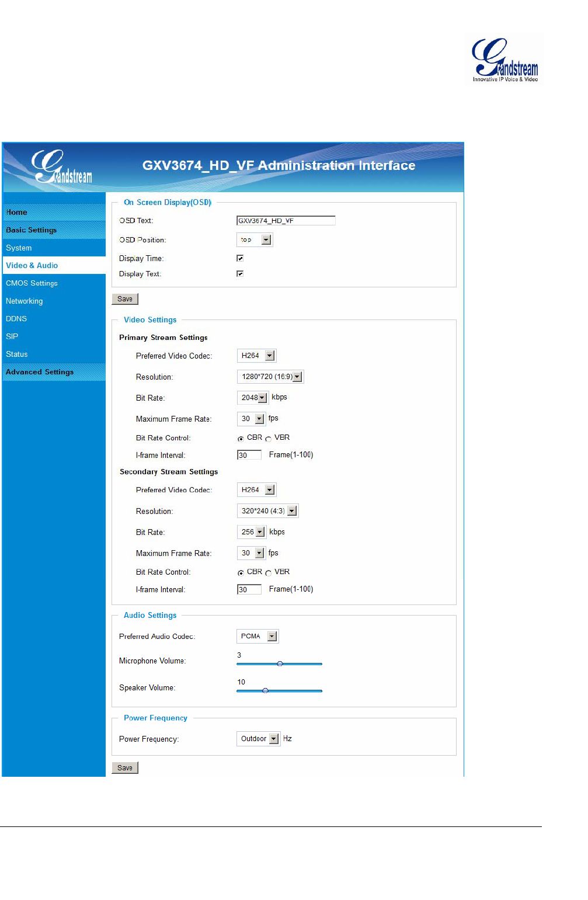Select CBR for the secondary stream bit rate control

pyautogui.click(x=241, y=573)
